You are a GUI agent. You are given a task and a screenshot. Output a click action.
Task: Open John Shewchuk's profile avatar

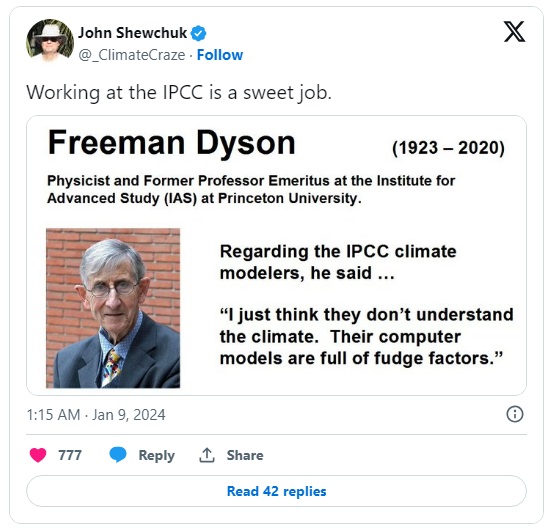click(x=50, y=41)
